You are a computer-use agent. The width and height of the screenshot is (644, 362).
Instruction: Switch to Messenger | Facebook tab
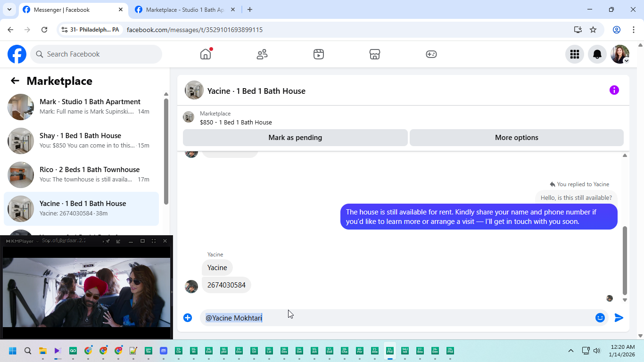tap(73, 9)
